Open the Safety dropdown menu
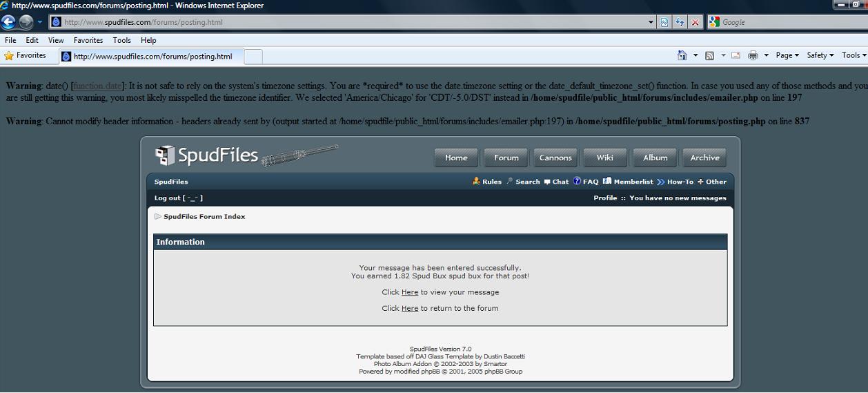The height and width of the screenshot is (393, 868). [x=820, y=55]
